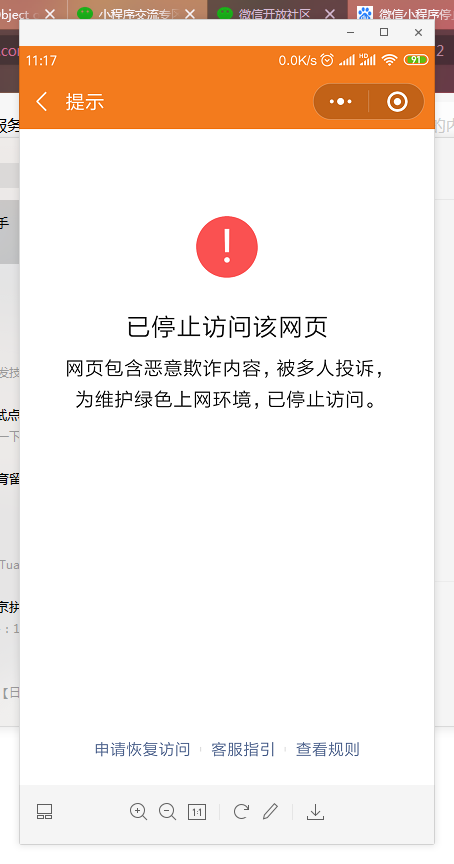Rotate the image with the rotate icon
The image size is (454, 864).
(241, 812)
